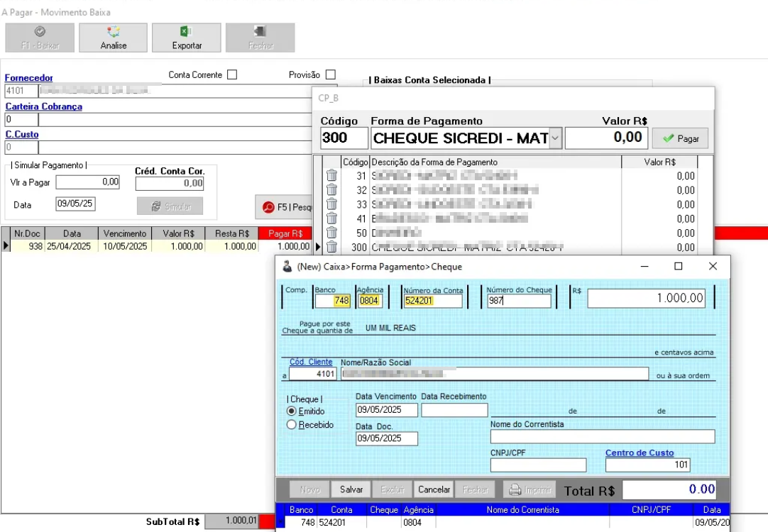Click the cheque window title icon

(x=287, y=266)
